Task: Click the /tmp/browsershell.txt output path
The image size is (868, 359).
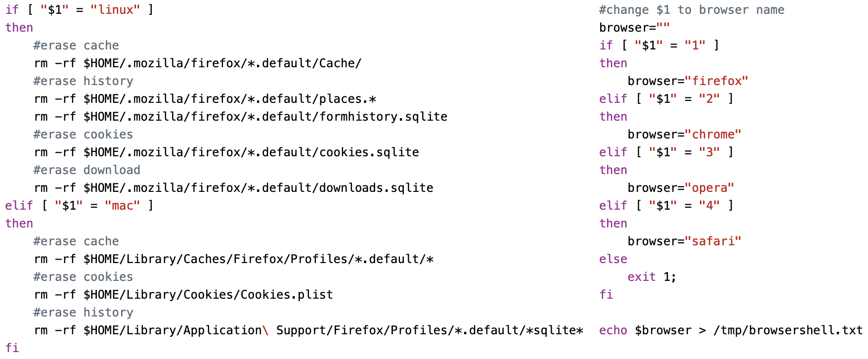Action: (787, 330)
